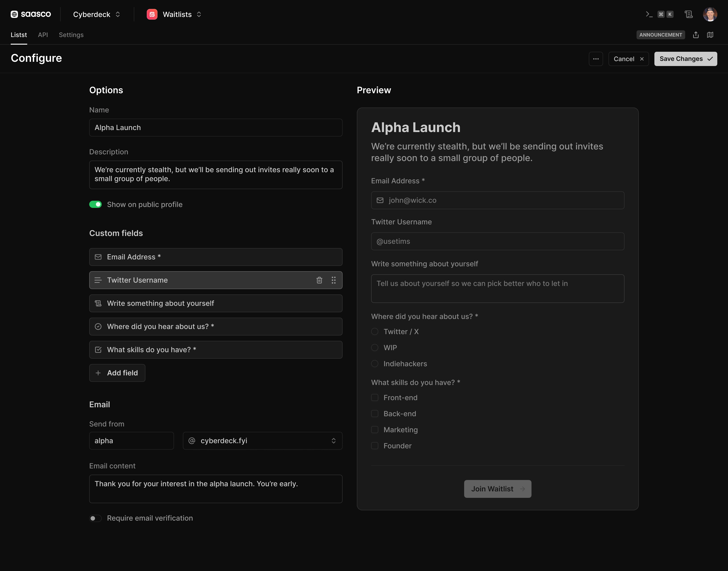Image resolution: width=728 pixels, height=571 pixels.
Task: Click the K key shortcut badge
Action: 670,14
